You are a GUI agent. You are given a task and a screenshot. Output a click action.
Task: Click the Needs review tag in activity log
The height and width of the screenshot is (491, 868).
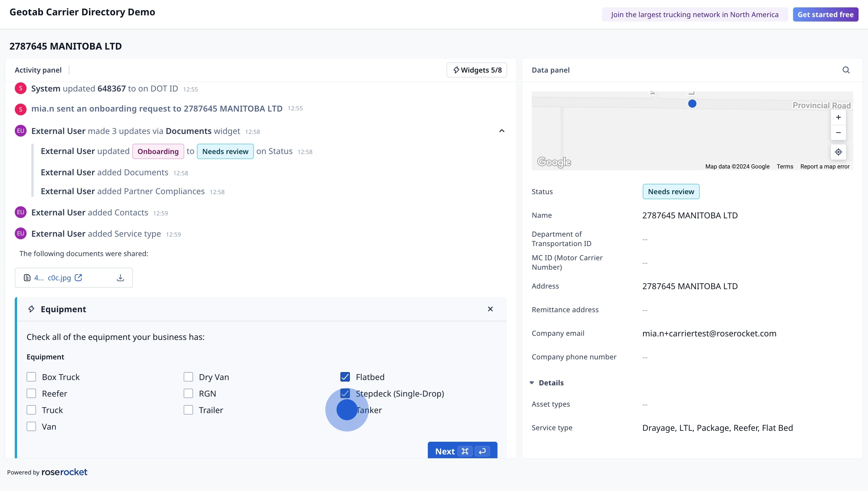(225, 151)
